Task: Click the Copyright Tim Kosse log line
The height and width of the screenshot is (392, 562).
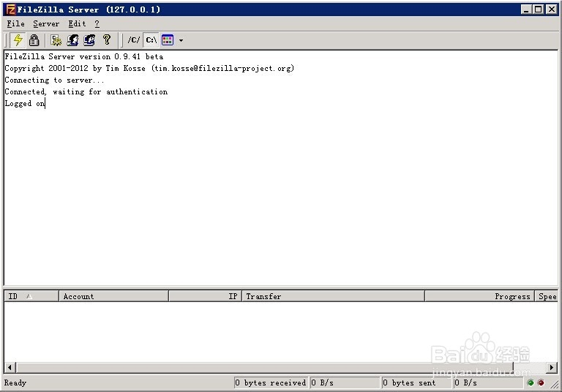Action: click(149, 68)
